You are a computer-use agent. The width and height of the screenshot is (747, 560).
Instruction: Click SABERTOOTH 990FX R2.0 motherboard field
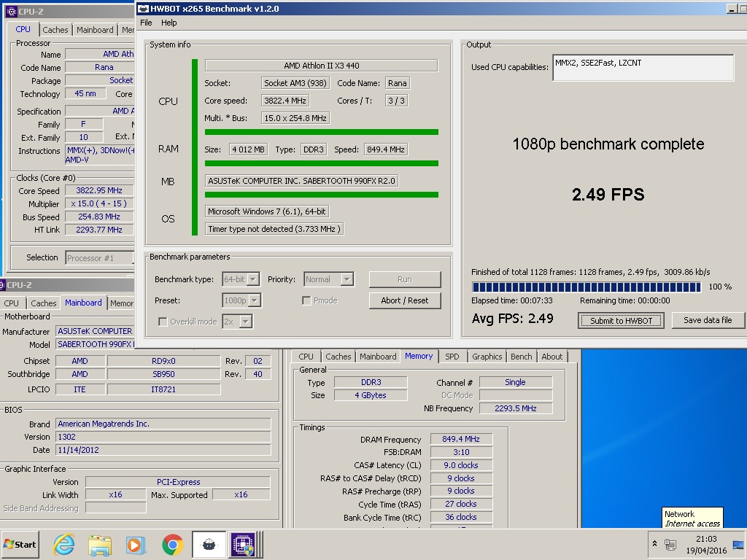(301, 181)
